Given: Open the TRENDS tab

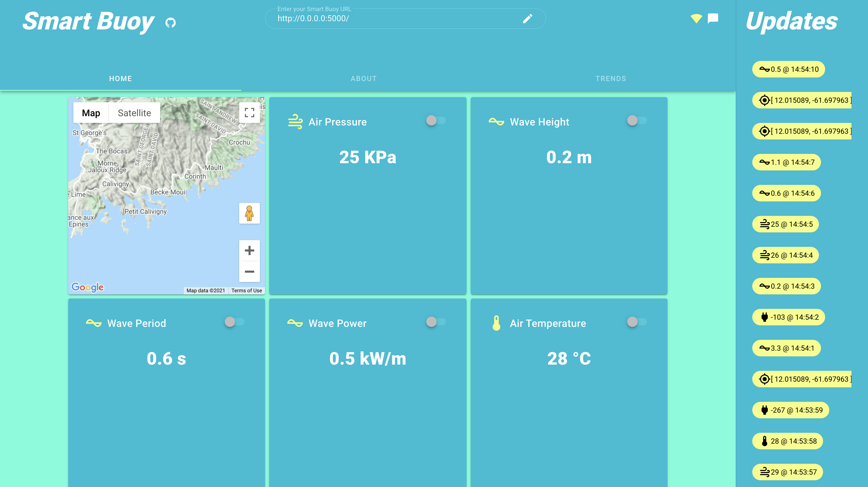Looking at the screenshot, I should coord(610,78).
